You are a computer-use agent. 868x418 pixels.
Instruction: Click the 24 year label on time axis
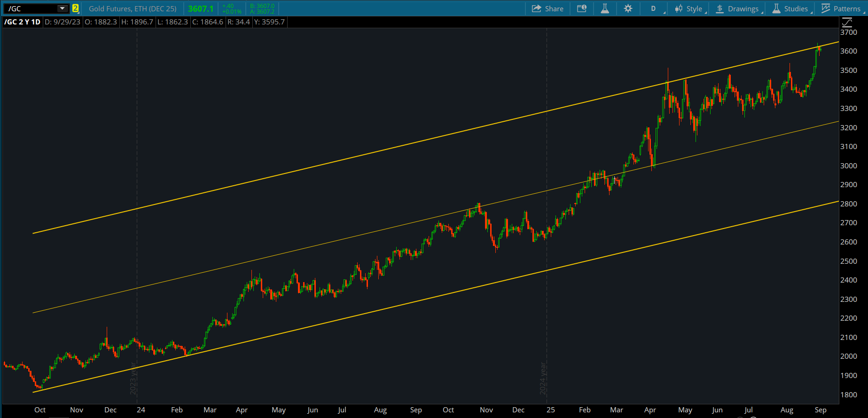[x=141, y=410]
